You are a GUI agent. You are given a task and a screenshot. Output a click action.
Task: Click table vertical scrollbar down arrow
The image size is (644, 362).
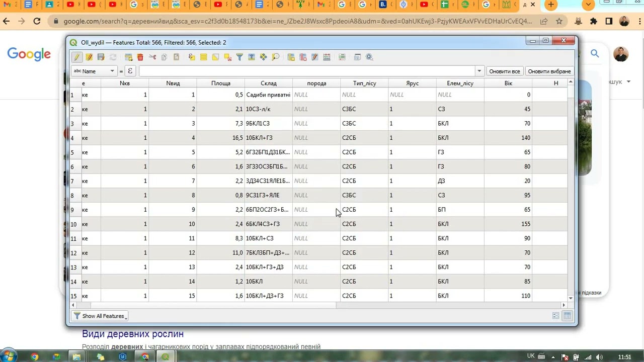pos(571,298)
